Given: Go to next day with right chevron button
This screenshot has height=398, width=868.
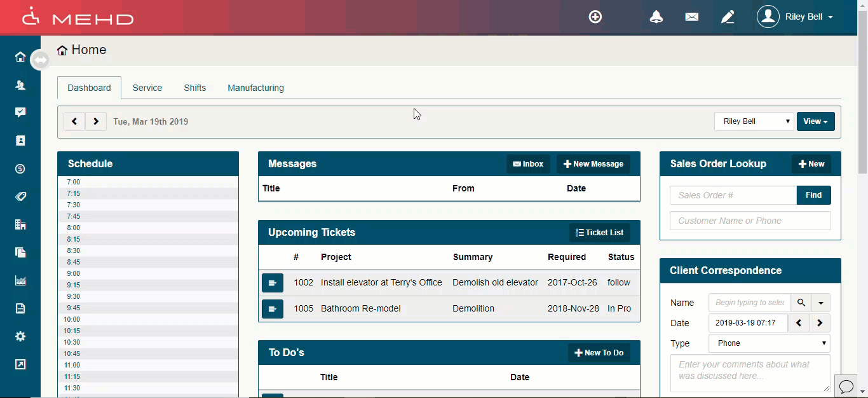Looking at the screenshot, I should (96, 121).
